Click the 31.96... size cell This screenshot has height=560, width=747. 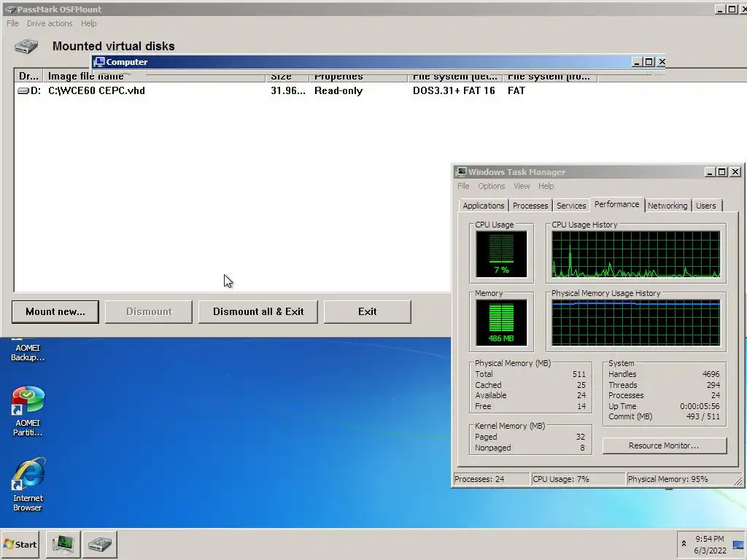click(x=287, y=91)
